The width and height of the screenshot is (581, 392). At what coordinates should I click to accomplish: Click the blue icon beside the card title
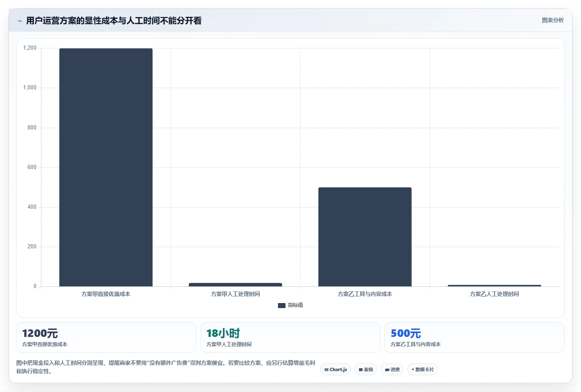point(20,21)
